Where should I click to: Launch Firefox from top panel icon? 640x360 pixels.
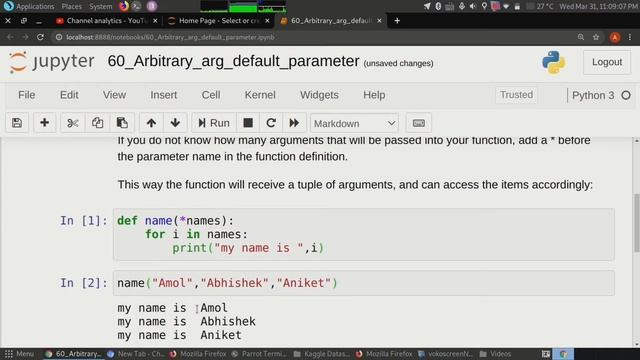point(124,6)
